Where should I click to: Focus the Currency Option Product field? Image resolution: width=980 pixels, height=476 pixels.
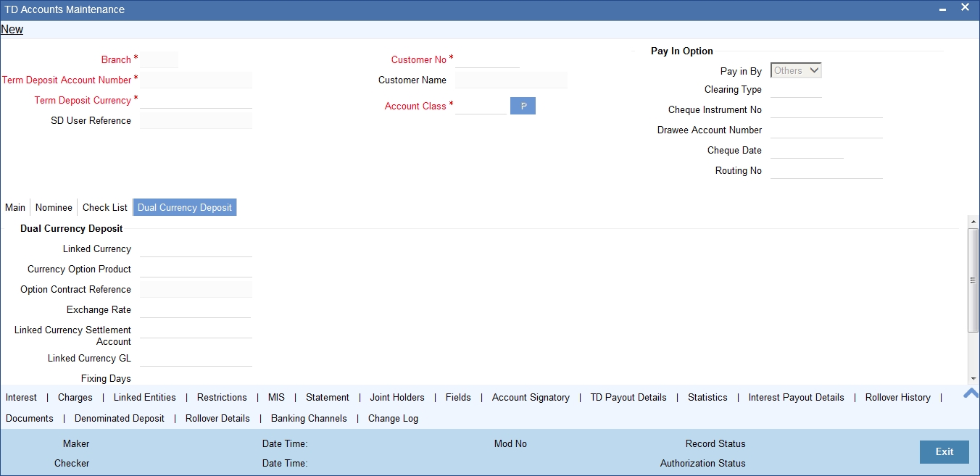tap(196, 269)
